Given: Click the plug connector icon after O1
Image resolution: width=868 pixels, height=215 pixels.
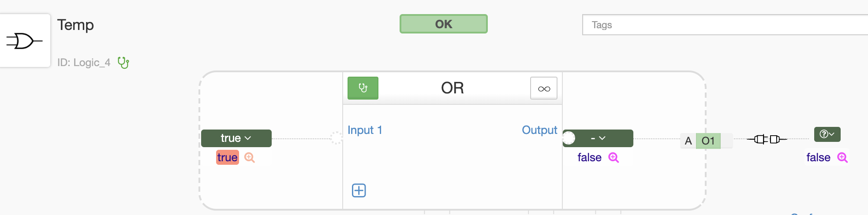Looking at the screenshot, I should pyautogui.click(x=767, y=140).
